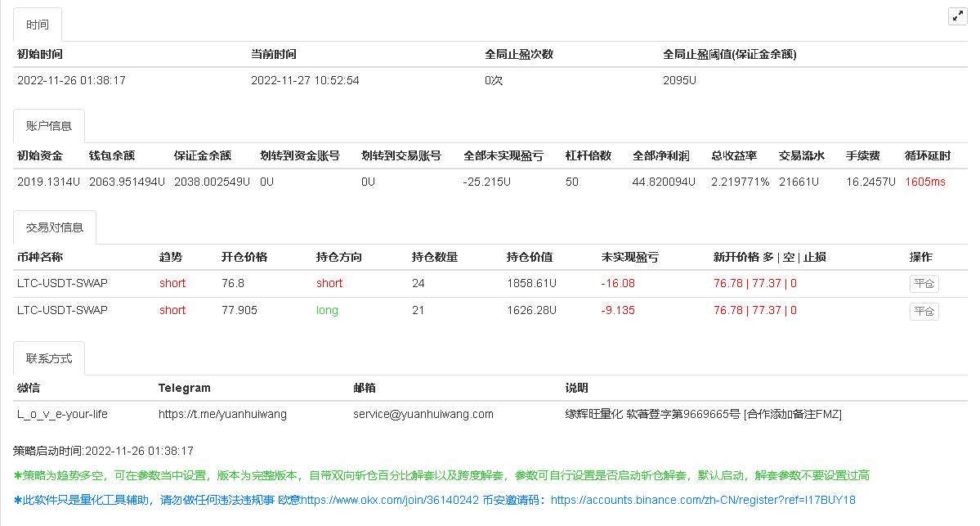Click the 初始时间 column header
980x526 pixels.
point(40,54)
